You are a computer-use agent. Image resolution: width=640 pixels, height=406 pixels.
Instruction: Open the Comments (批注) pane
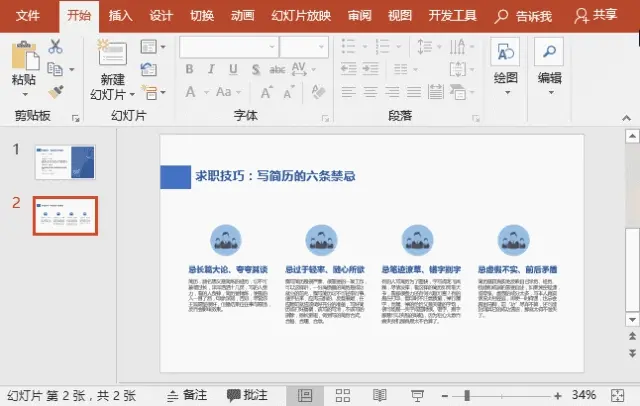247,395
